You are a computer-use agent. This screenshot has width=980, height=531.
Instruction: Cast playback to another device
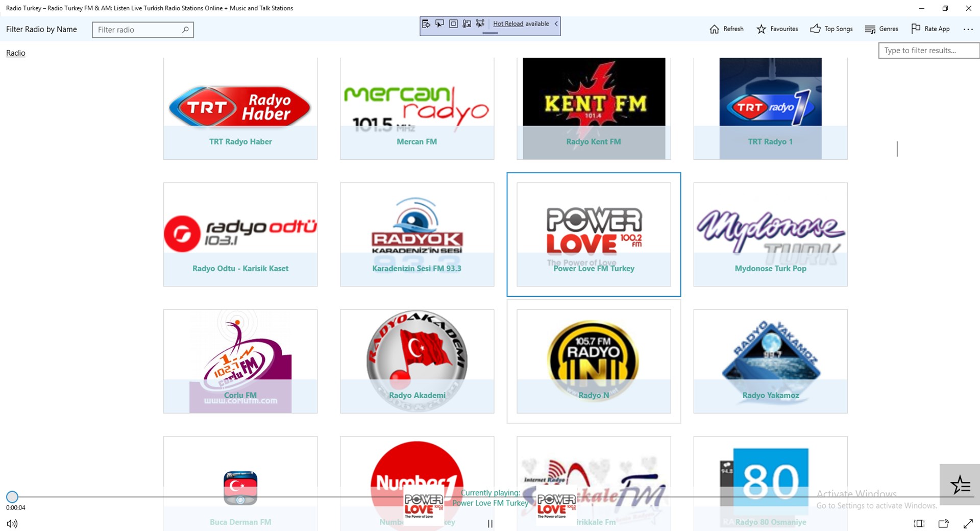click(x=943, y=523)
